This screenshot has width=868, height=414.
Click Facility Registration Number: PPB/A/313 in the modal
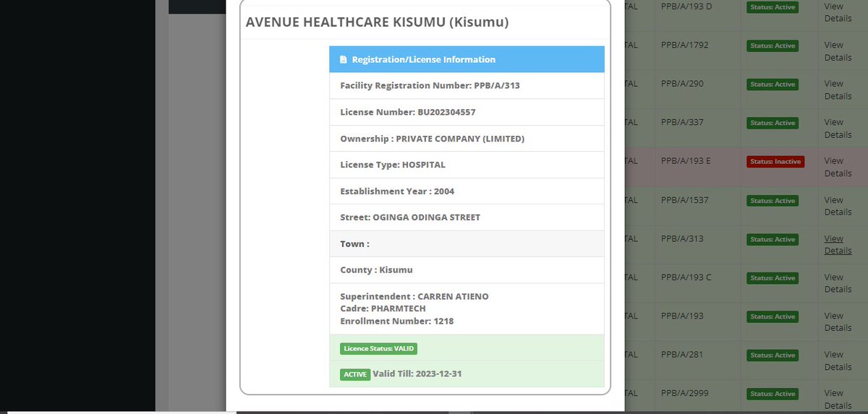pyautogui.click(x=430, y=85)
